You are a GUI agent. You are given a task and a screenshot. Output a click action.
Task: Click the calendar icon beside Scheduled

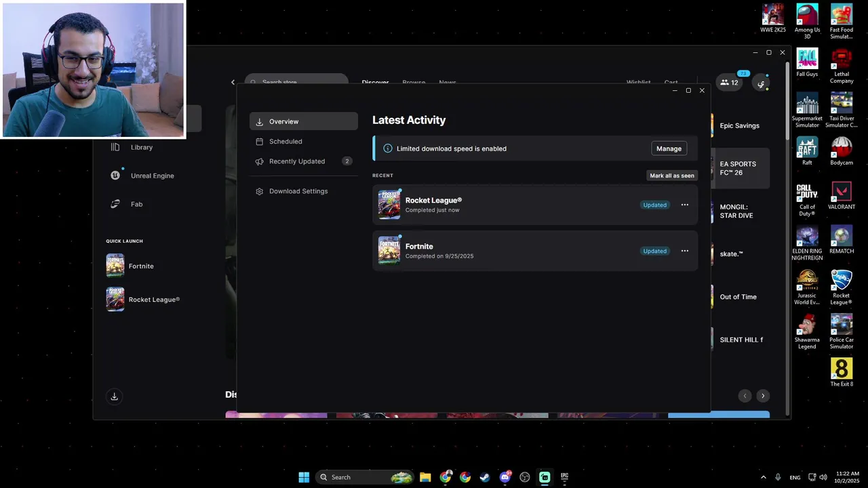coord(259,142)
